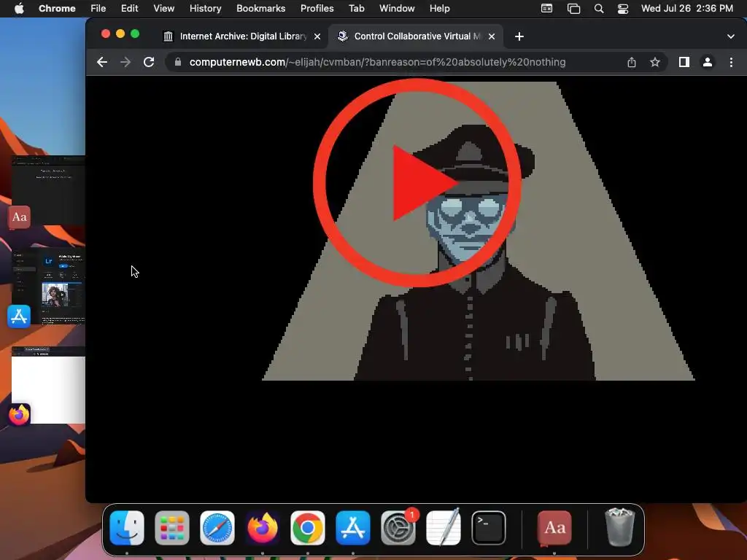
Task: Launch Firefox from the Dock
Action: pos(263,528)
